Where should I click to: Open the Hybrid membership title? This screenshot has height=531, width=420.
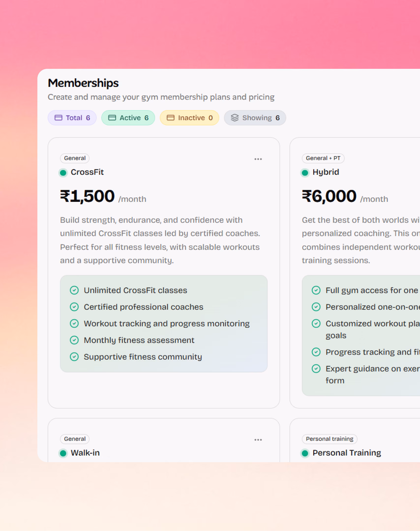(x=326, y=172)
